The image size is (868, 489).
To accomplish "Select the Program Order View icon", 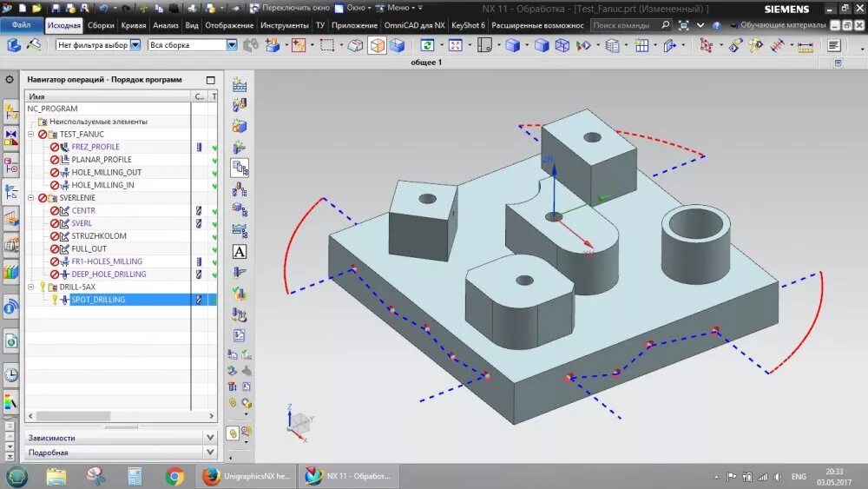I will [x=240, y=168].
